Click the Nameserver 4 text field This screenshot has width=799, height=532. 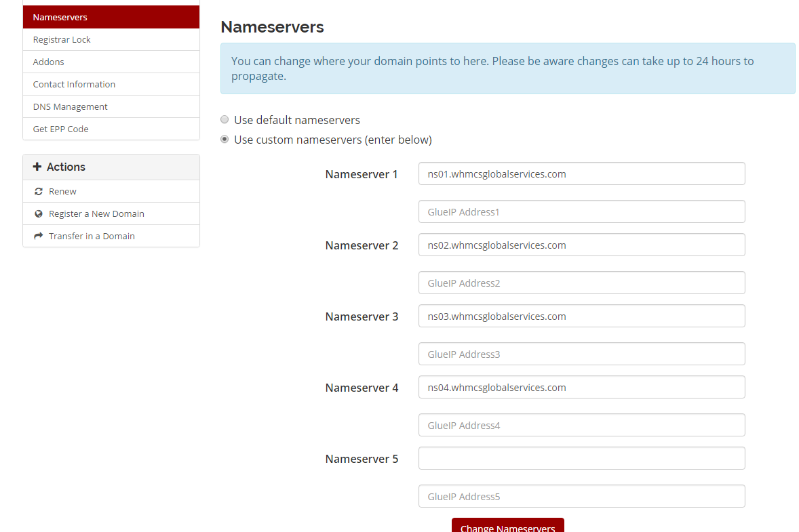tap(581, 387)
